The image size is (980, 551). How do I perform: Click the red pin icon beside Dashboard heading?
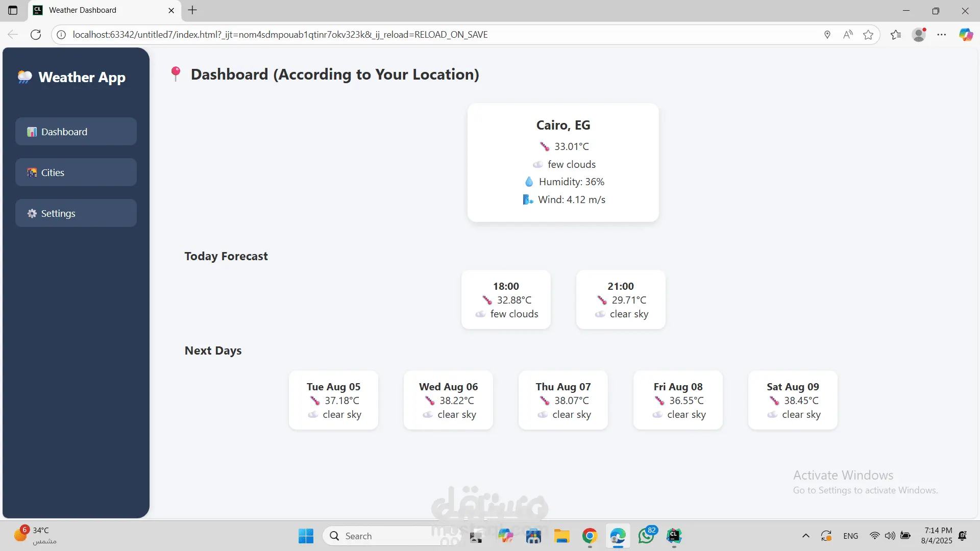point(176,74)
